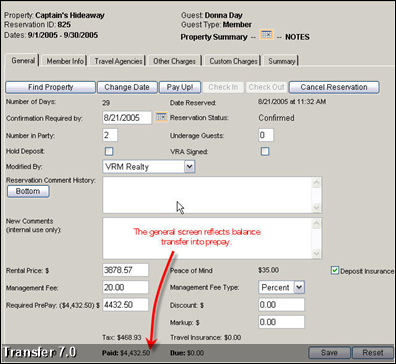Click the Due: $0.00 text

[187, 353]
